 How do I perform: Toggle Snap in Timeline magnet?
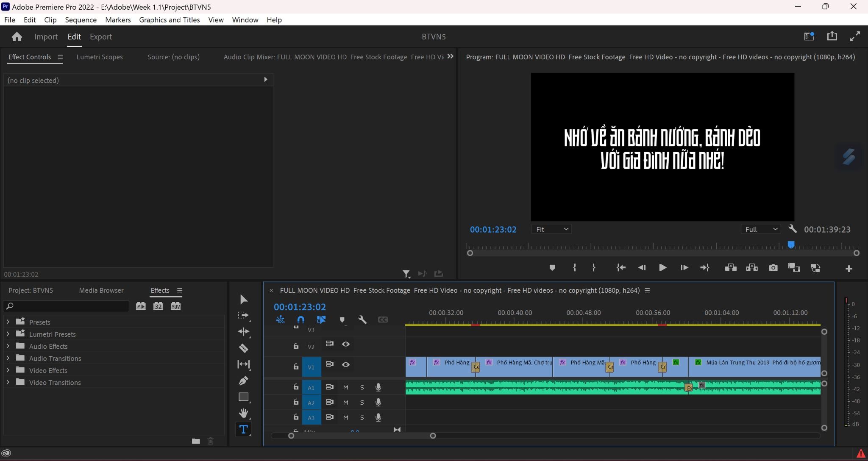pyautogui.click(x=300, y=319)
